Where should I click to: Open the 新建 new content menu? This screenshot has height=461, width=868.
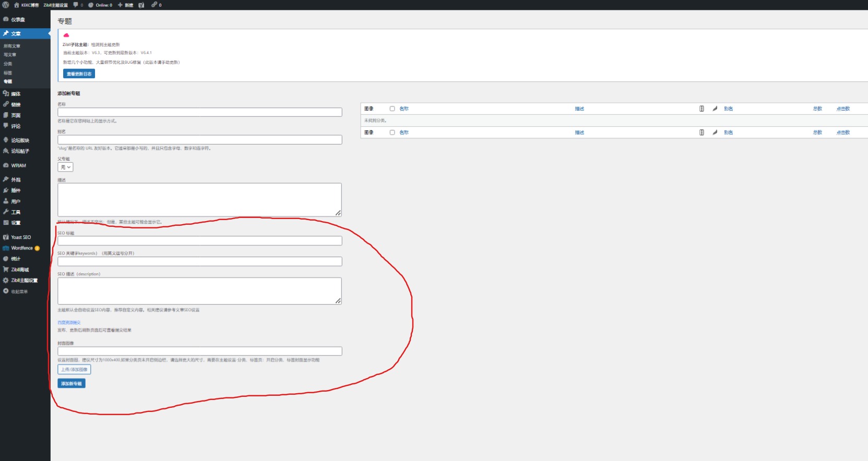126,5
